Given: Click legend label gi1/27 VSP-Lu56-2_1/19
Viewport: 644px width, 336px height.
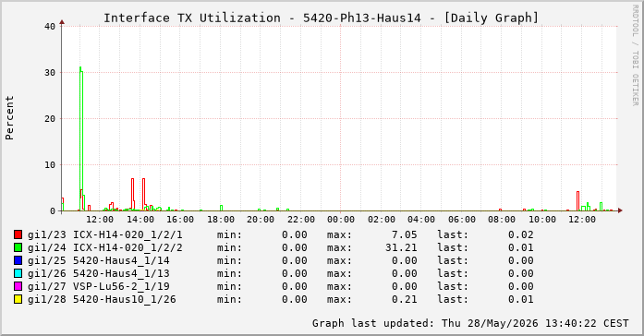Looking at the screenshot, I should [99, 286].
